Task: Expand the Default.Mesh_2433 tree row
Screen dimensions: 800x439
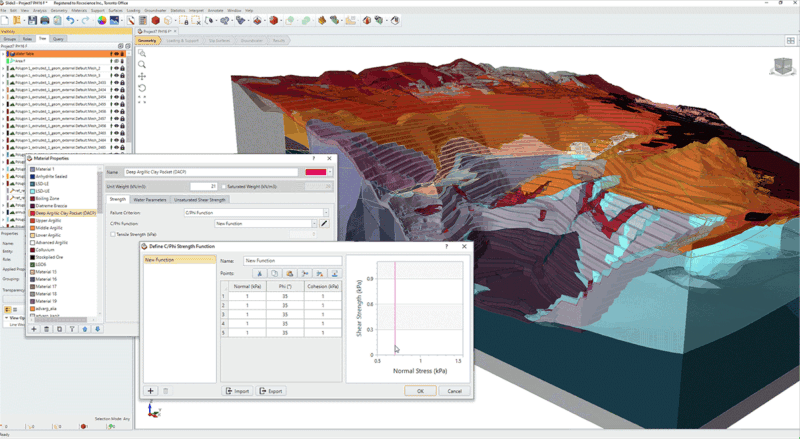Action: coord(3,82)
